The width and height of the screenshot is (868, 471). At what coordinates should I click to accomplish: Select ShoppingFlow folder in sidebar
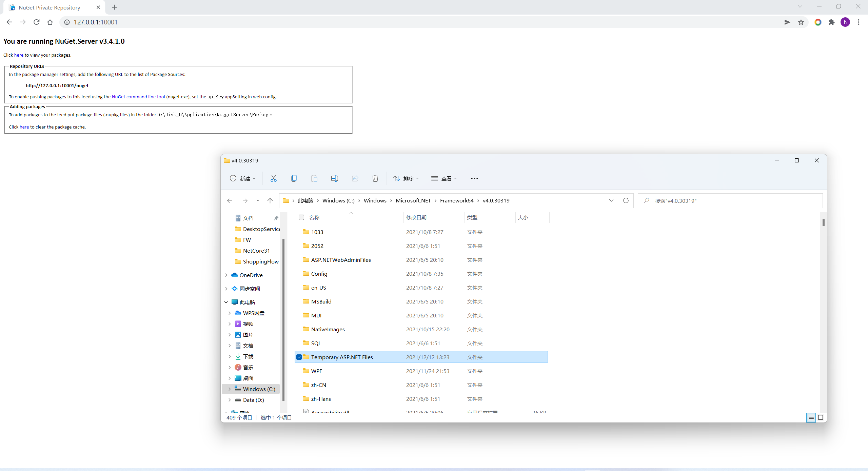click(x=257, y=261)
